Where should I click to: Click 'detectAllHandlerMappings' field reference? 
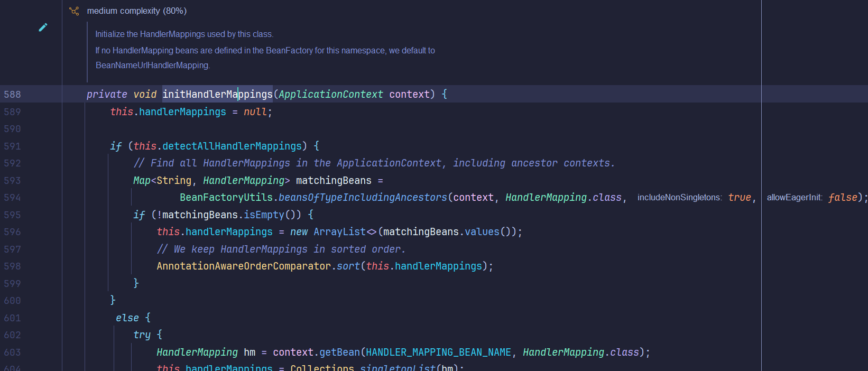point(232,146)
